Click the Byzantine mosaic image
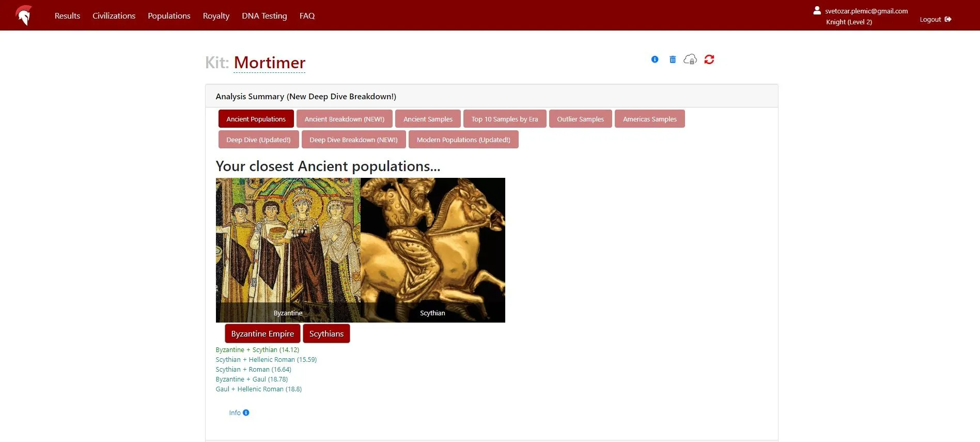 [288, 250]
